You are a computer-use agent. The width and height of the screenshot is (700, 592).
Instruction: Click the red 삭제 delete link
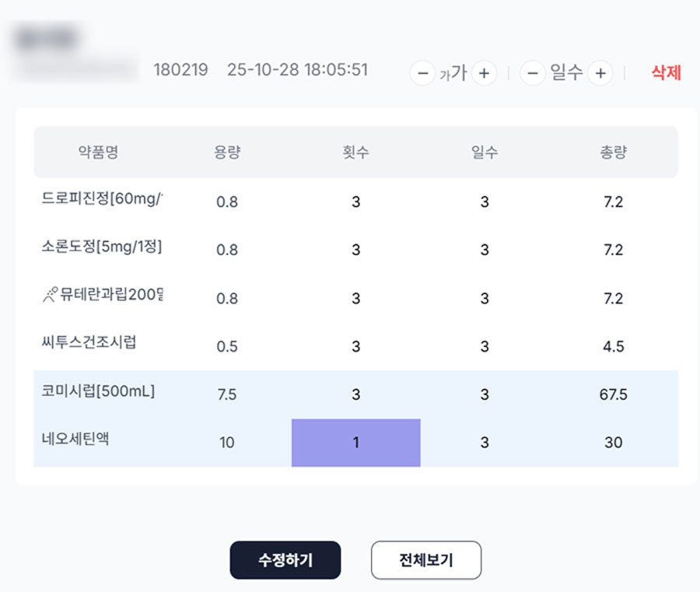(666, 73)
